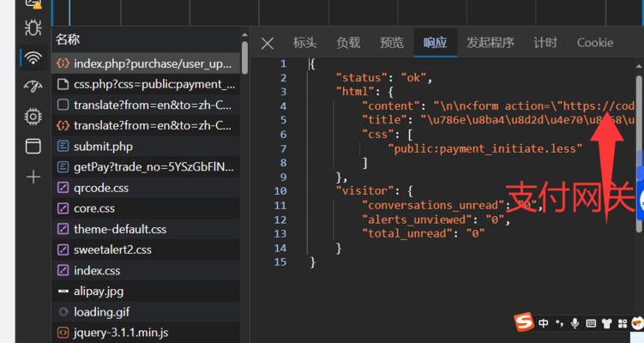
Task: Open the 发起程序 tab
Action: 491,43
